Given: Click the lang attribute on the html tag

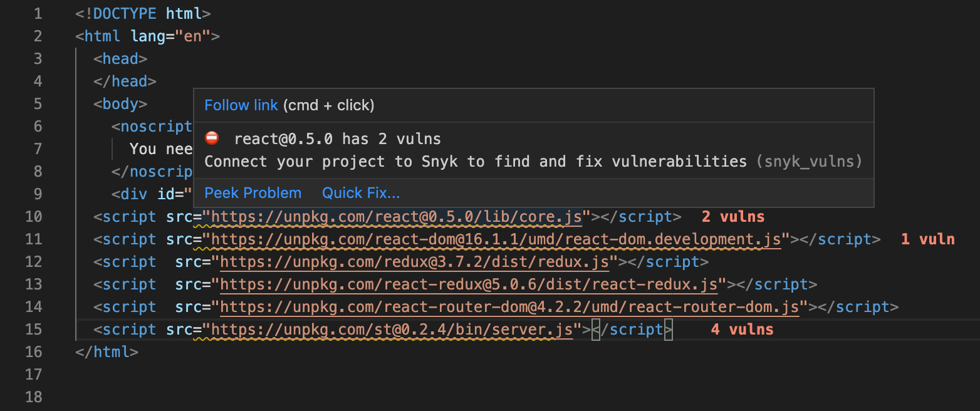Looking at the screenshot, I should coord(148,36).
